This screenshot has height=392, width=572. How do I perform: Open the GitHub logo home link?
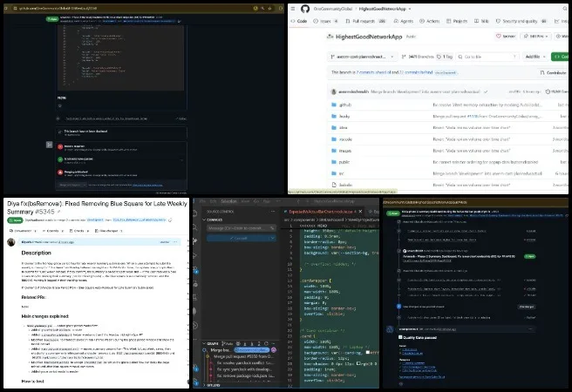[x=305, y=9]
